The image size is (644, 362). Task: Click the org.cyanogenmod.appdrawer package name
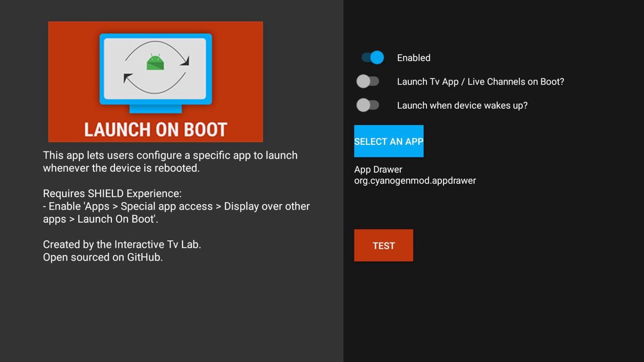415,180
